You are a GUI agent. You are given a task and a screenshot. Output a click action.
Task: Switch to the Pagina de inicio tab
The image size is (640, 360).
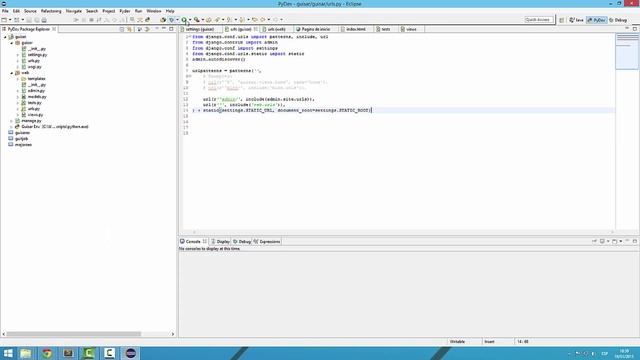pyautogui.click(x=315, y=29)
